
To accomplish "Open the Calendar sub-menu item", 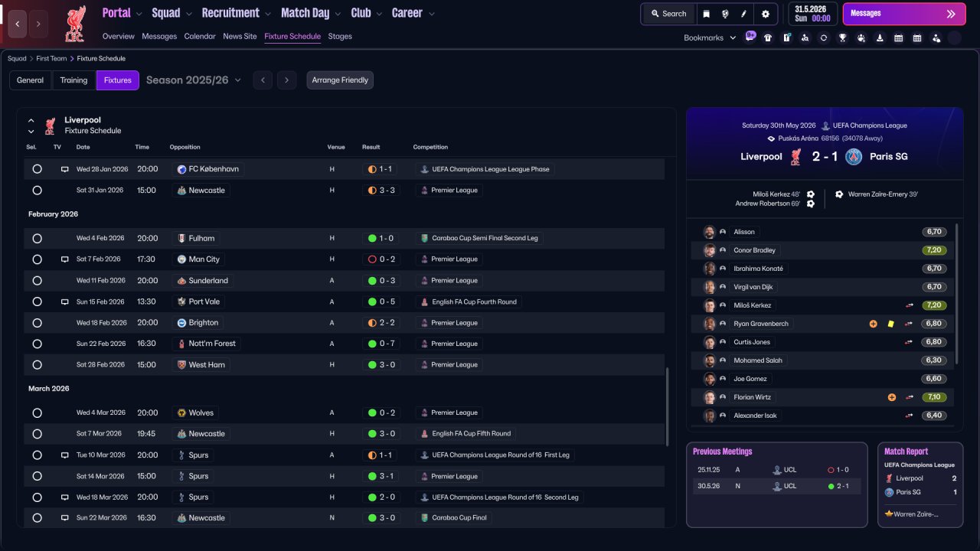I will click(200, 36).
